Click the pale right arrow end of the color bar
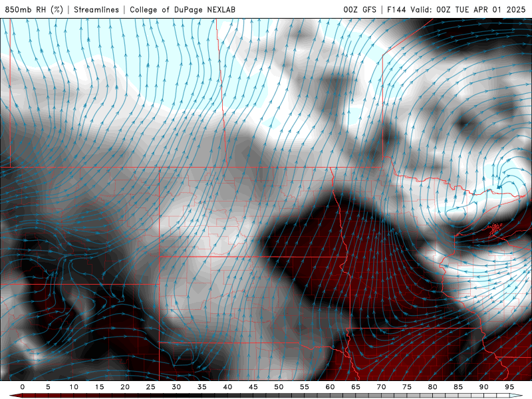Image resolution: width=532 pixels, height=399 pixels. click(x=516, y=396)
